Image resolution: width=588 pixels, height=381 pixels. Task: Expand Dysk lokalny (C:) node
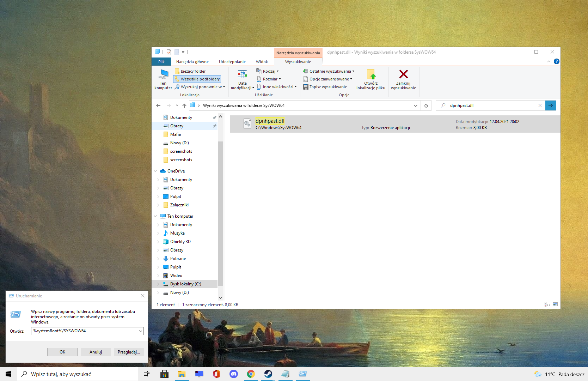(158, 284)
